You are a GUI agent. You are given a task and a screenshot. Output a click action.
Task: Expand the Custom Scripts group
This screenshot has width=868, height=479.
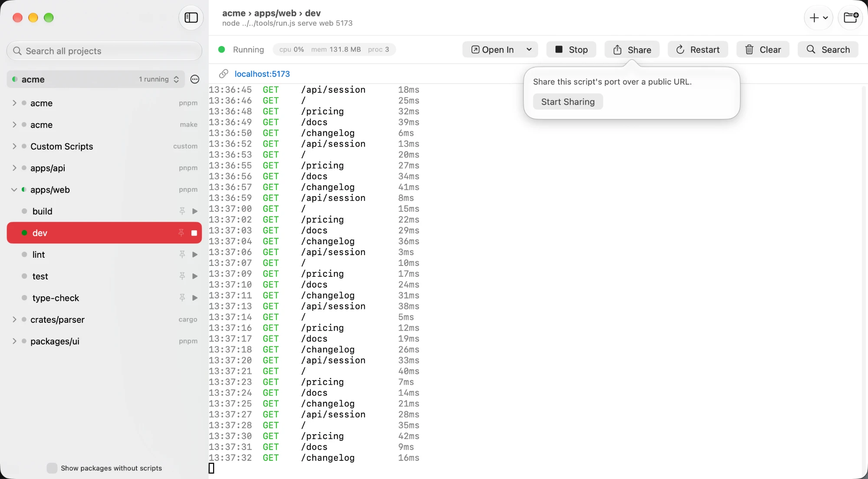click(14, 146)
